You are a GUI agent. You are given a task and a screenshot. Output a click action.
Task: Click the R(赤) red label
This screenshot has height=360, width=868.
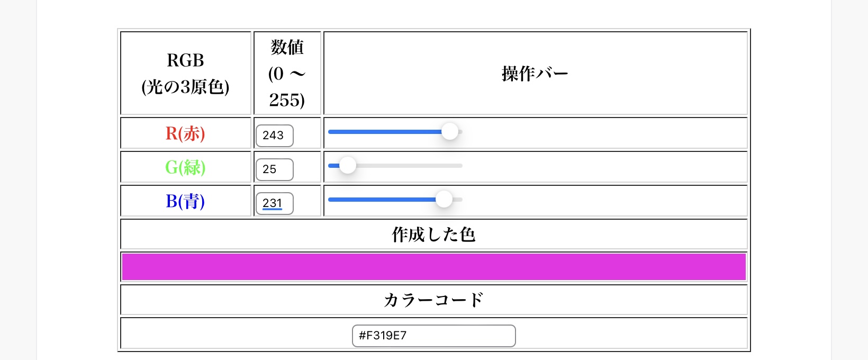pos(185,133)
